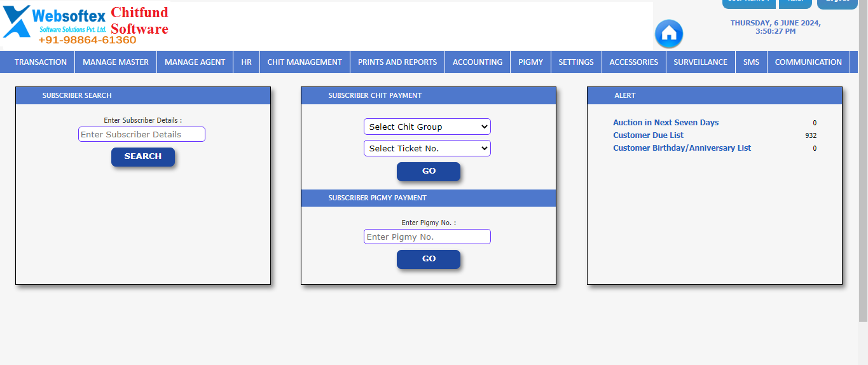Image resolution: width=868 pixels, height=365 pixels.
Task: Expand the Select Ticket No. dropdown
Action: click(x=427, y=148)
